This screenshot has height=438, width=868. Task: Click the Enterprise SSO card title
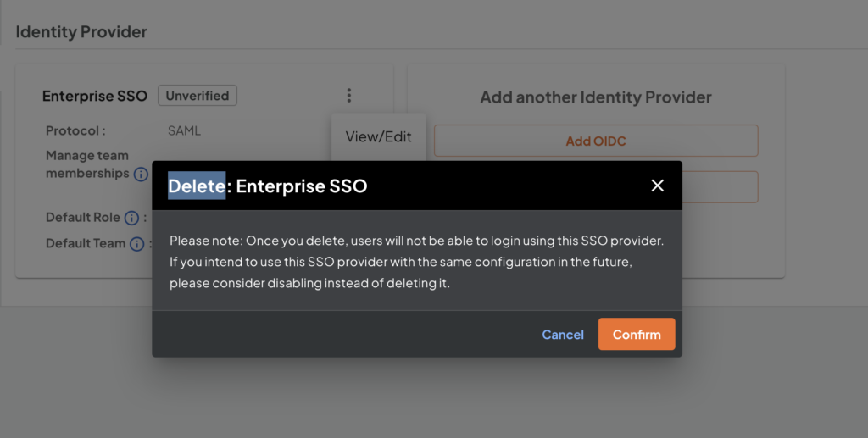tap(95, 97)
